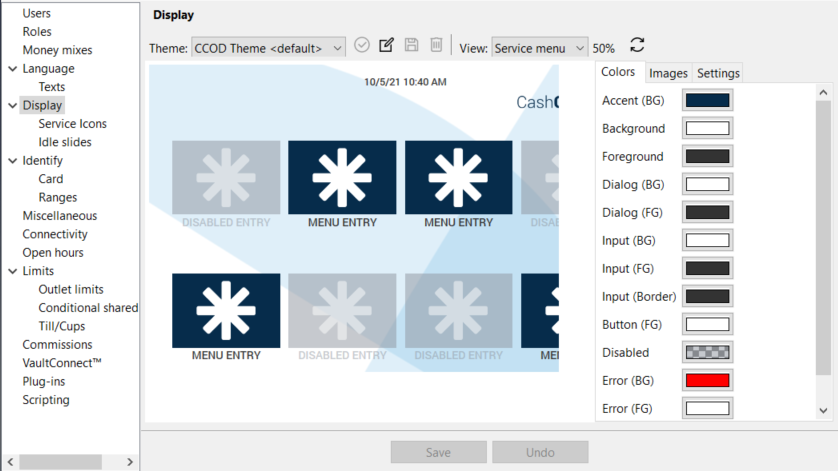
Task: Collapse the Language tree node
Action: pos(13,68)
